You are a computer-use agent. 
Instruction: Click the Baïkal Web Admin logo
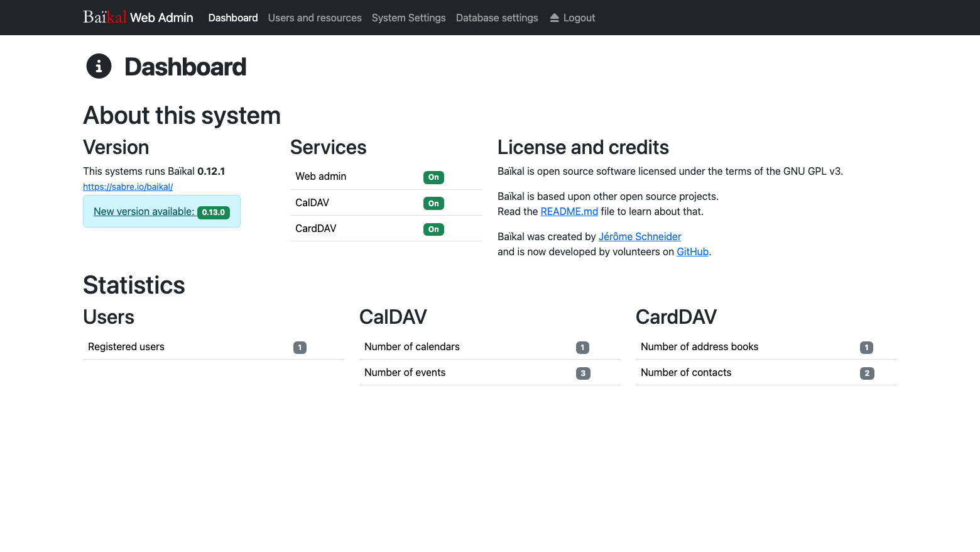click(138, 18)
